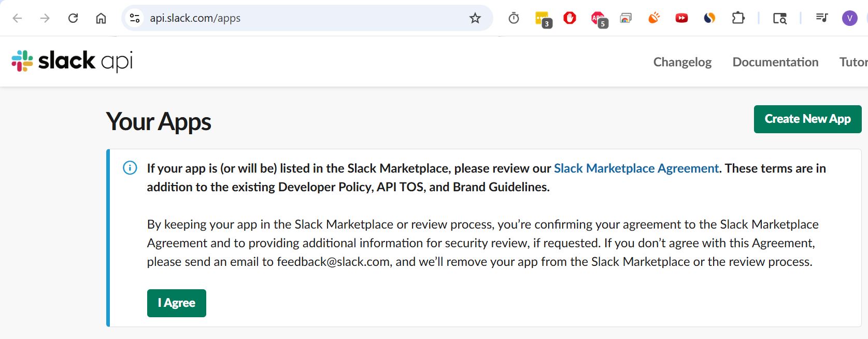Open the Tutorials nav item
The height and width of the screenshot is (339, 868).
coord(853,62)
